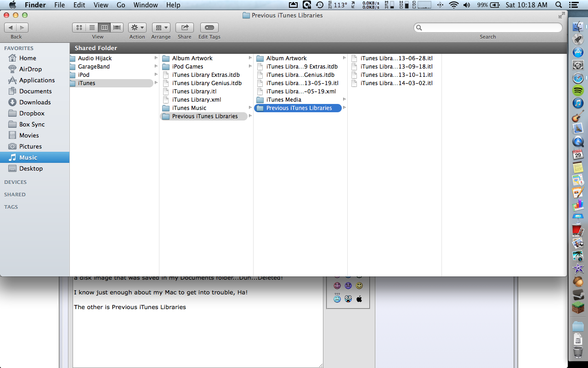Switch to column view

(104, 28)
